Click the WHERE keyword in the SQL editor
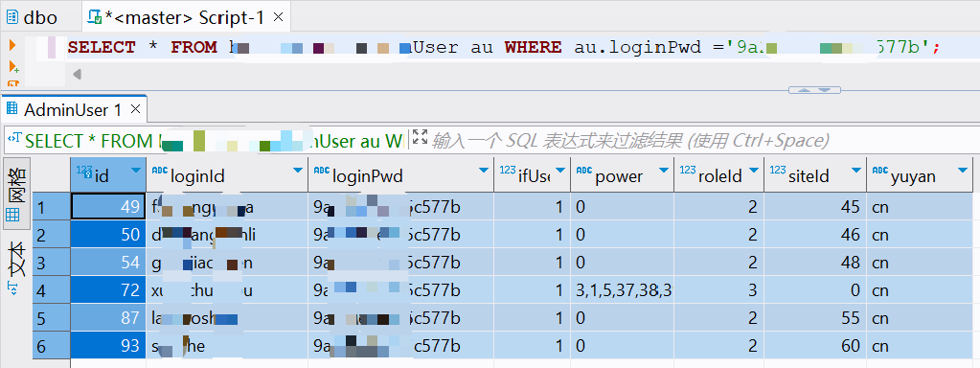 tap(534, 47)
